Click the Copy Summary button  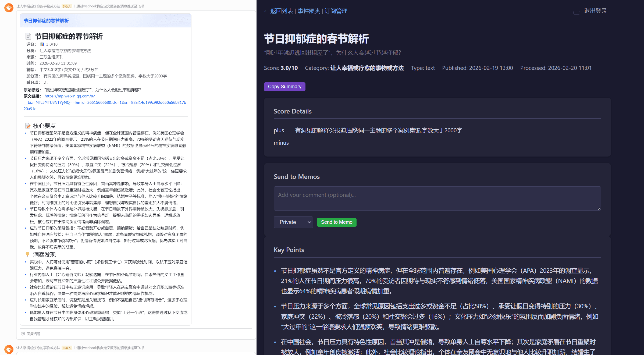pyautogui.click(x=284, y=87)
